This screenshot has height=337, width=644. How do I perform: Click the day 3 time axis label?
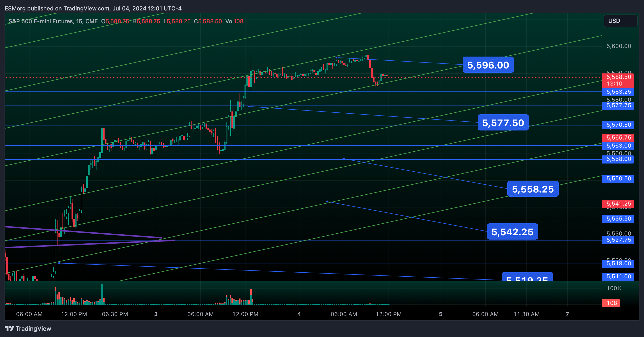(x=156, y=314)
